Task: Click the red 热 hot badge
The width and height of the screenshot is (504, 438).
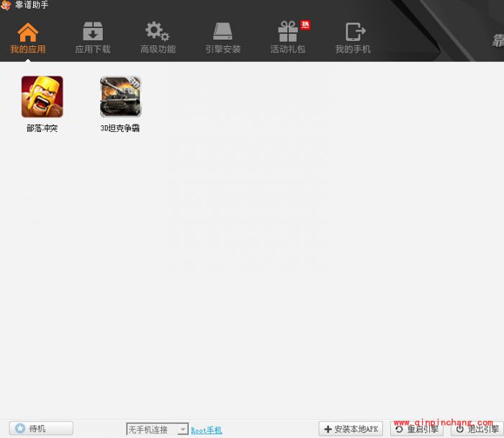Action: (305, 24)
